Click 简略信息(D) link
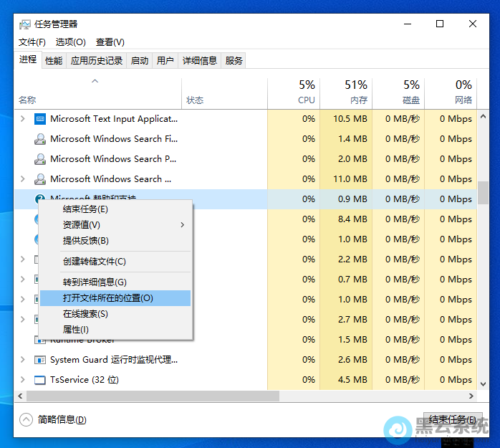The width and height of the screenshot is (500, 448). pyautogui.click(x=62, y=419)
